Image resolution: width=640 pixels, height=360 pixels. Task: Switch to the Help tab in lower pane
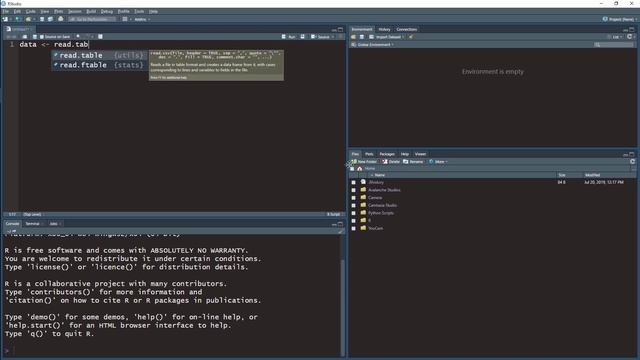coord(404,154)
